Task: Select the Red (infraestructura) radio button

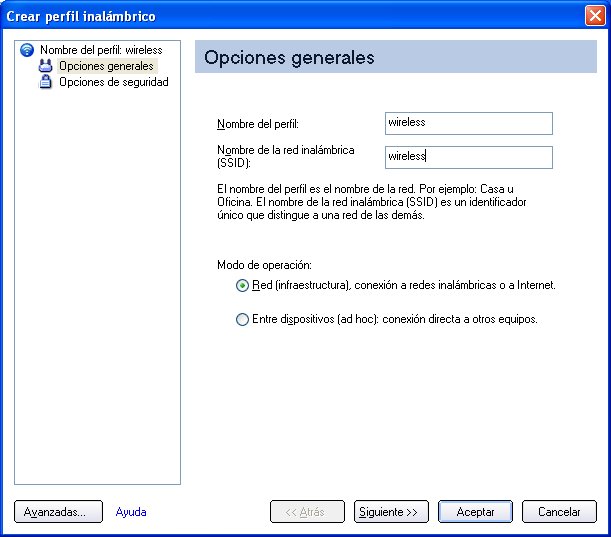Action: pyautogui.click(x=242, y=285)
